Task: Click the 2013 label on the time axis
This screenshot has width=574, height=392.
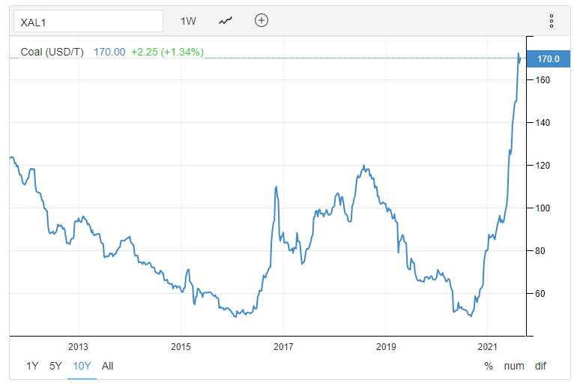Action: click(x=78, y=346)
